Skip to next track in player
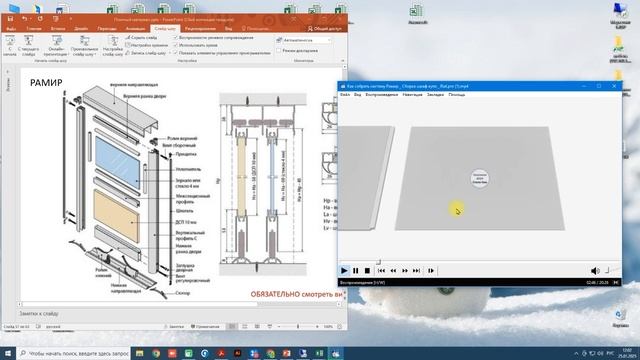The height and width of the screenshot is (360, 640). coord(416,271)
